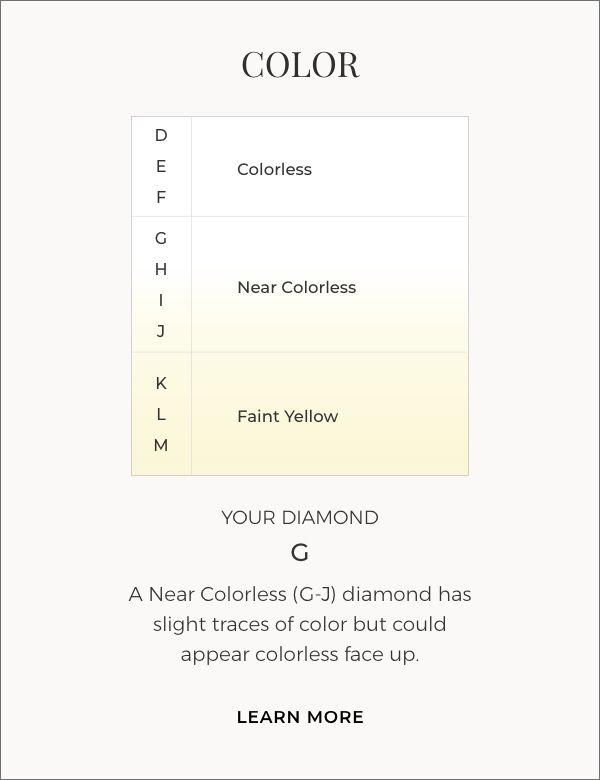This screenshot has width=600, height=780.
Task: Select color grade I in the chart
Action: (x=161, y=300)
